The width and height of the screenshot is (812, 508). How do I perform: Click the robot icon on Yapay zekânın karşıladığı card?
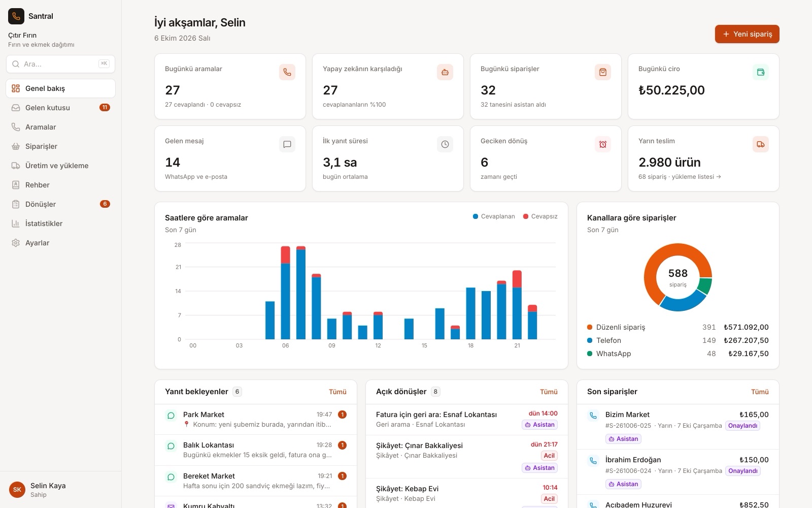(x=445, y=72)
